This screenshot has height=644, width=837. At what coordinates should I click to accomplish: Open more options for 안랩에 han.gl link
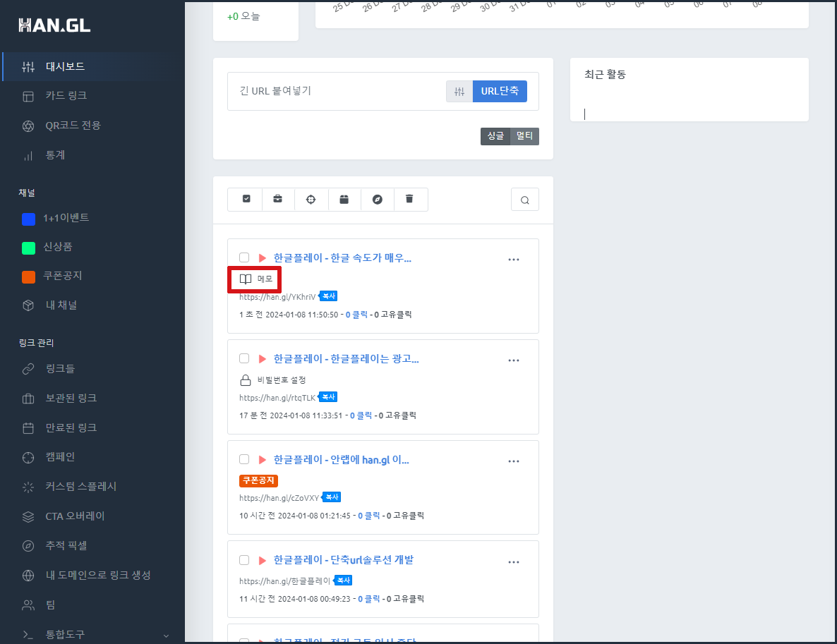click(x=514, y=461)
